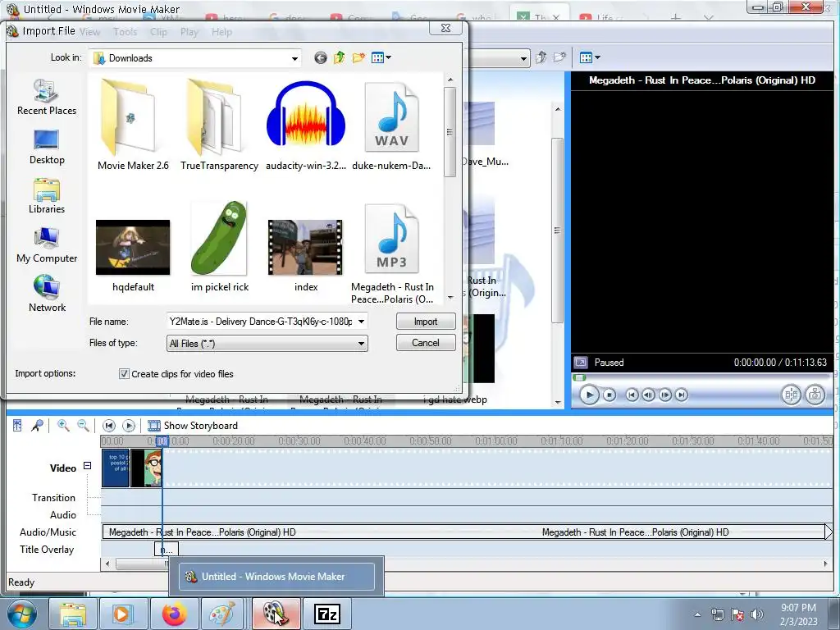Click Show Storyboard button
Screen dimensions: 840x630
(193, 426)
